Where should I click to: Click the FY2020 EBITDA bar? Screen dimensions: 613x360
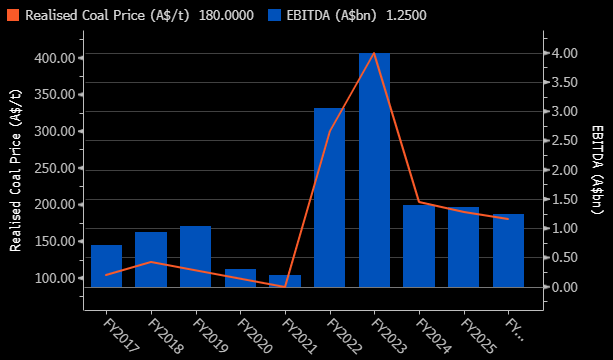coord(240,278)
